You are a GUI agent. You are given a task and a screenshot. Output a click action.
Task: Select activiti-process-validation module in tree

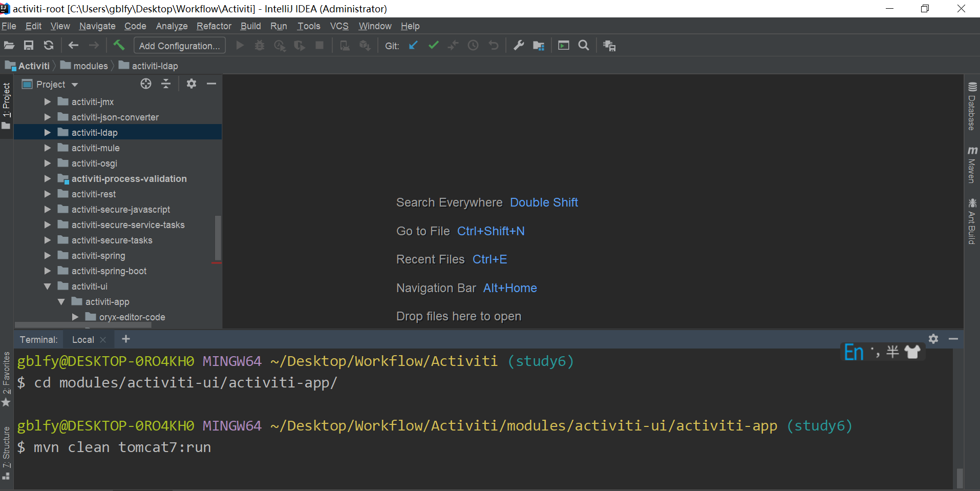pos(129,179)
